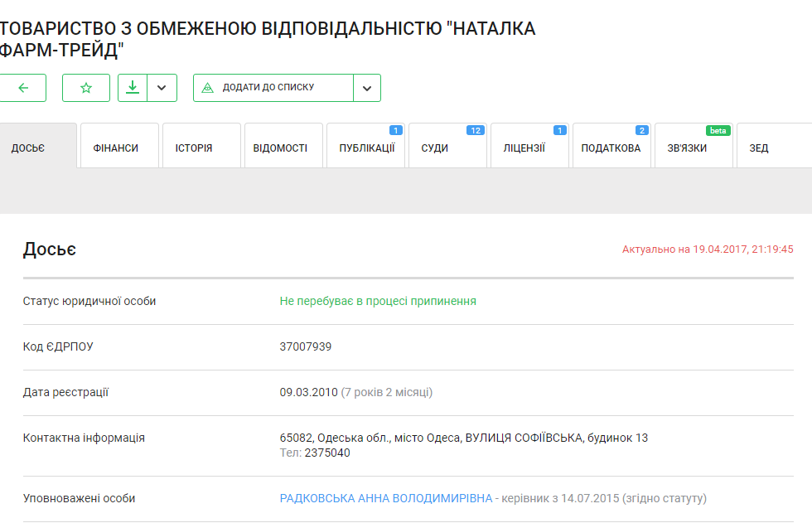Click the back arrow button
Screen dimensions: 812x523
[x=22, y=88]
